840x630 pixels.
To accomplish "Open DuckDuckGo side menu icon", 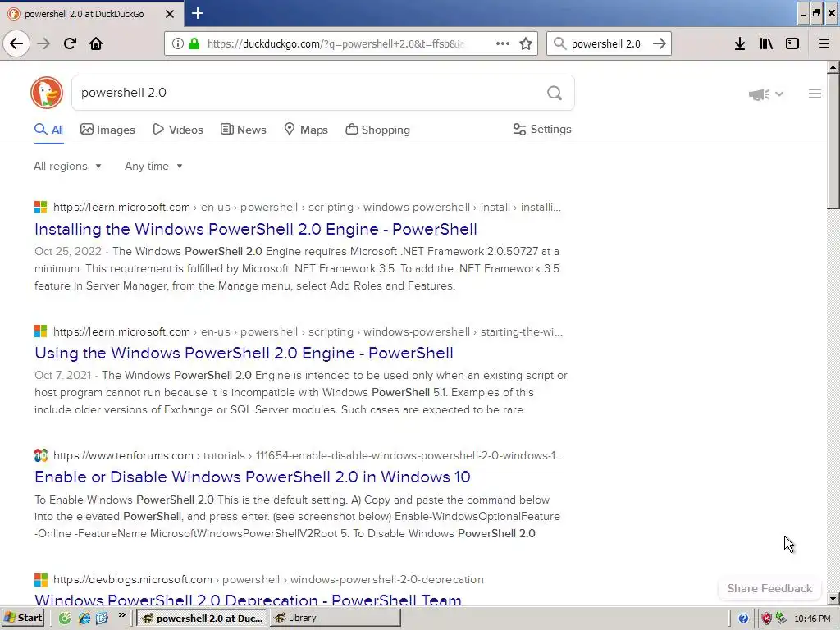I will [815, 94].
